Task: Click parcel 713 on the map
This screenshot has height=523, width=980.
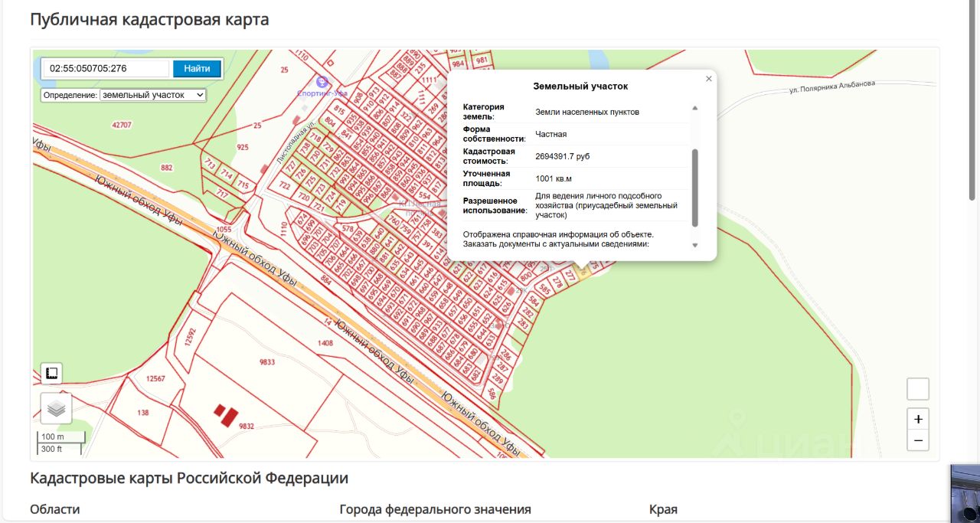Action: pyautogui.click(x=211, y=164)
